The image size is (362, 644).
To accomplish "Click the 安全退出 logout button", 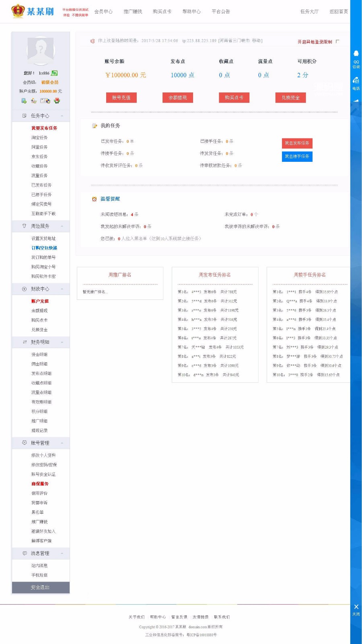I will pos(41,588).
